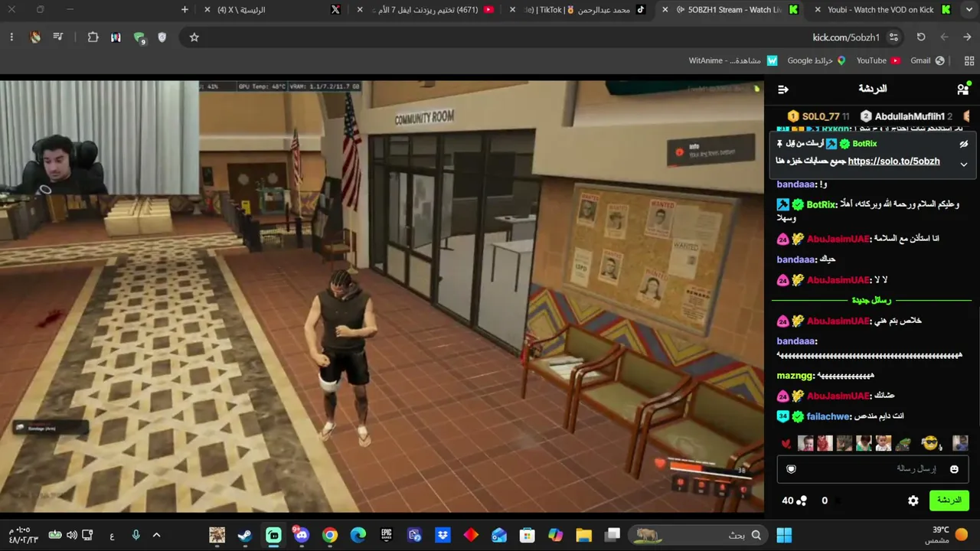The image size is (980, 551).
Task: Click username mazngg in chat
Action: [x=795, y=376]
